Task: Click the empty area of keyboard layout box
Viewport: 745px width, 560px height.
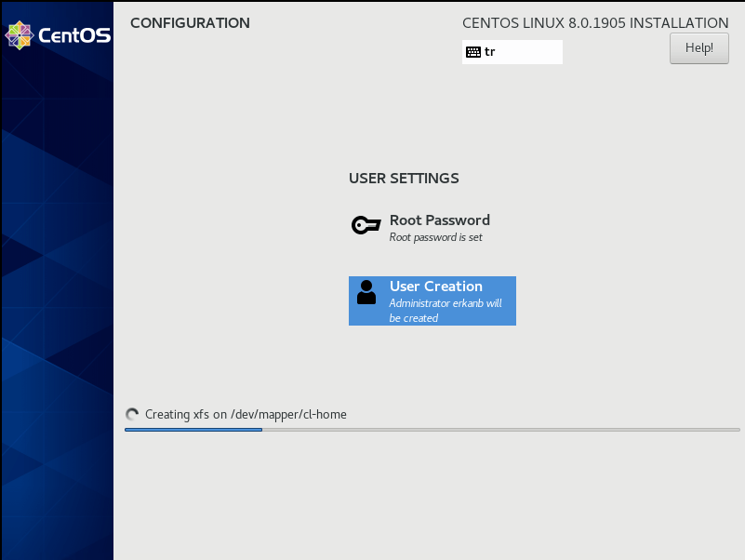Action: pyautogui.click(x=530, y=52)
